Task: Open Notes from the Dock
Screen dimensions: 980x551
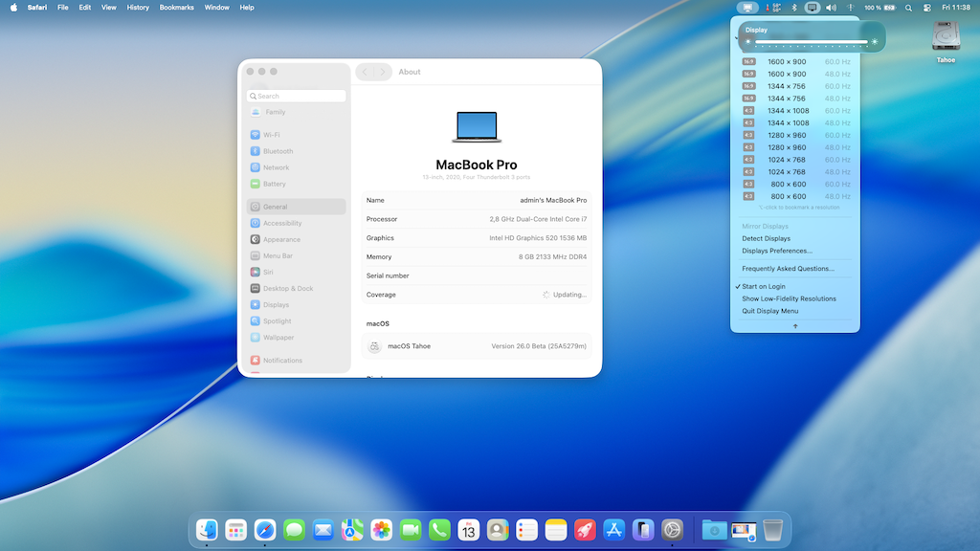Action: coord(556,530)
